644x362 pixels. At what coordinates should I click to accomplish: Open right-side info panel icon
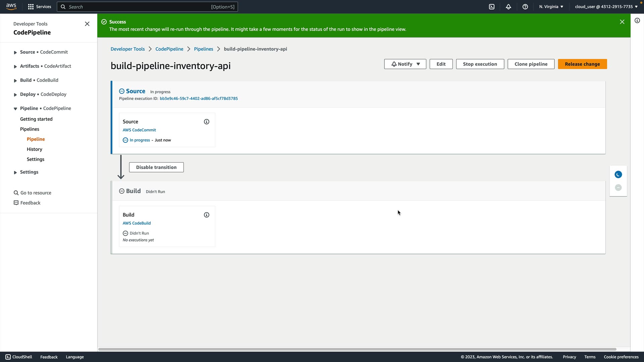click(637, 20)
